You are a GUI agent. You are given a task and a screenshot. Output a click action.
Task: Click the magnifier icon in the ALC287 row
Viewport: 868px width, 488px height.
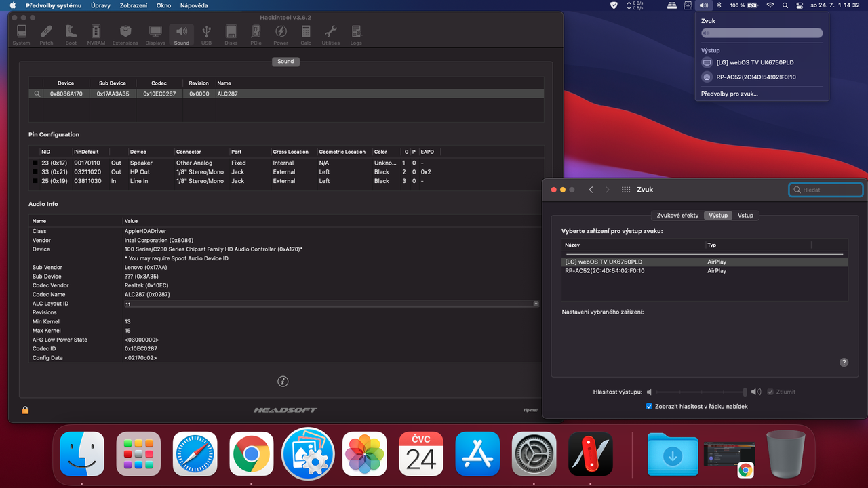pos(37,94)
